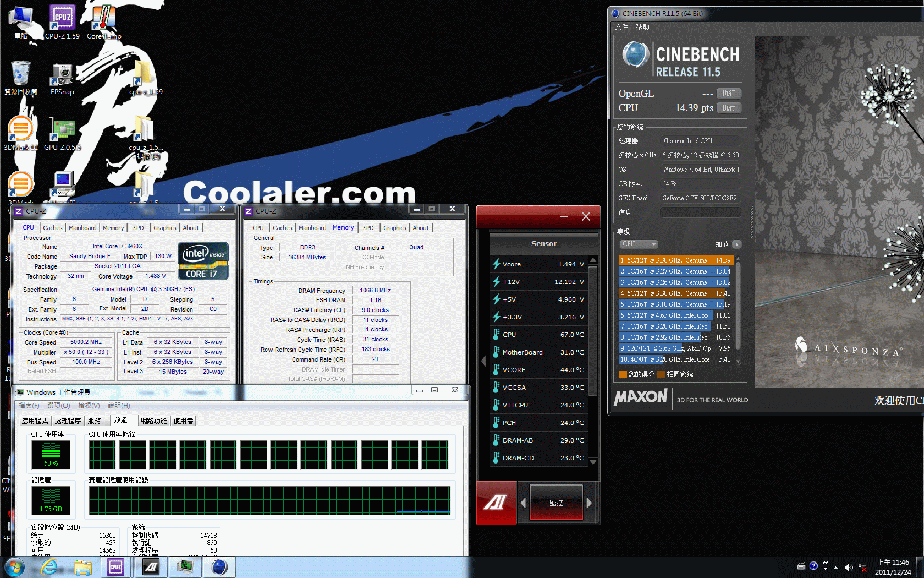Open the Options menu in Task Manager
Image resolution: width=924 pixels, height=578 pixels.
coord(59,406)
